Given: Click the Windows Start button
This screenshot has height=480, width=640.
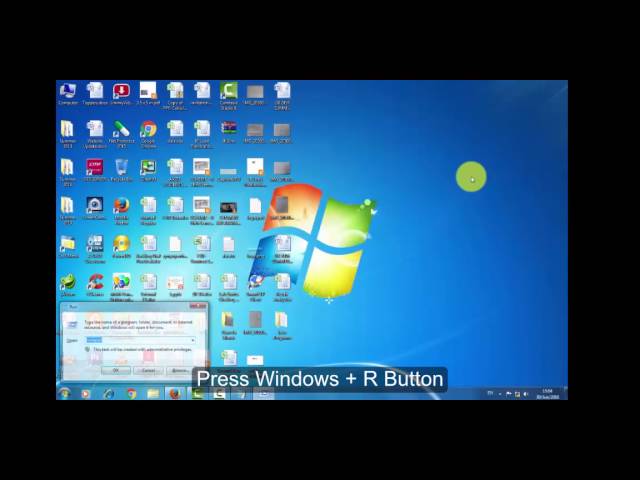Looking at the screenshot, I should [x=64, y=393].
